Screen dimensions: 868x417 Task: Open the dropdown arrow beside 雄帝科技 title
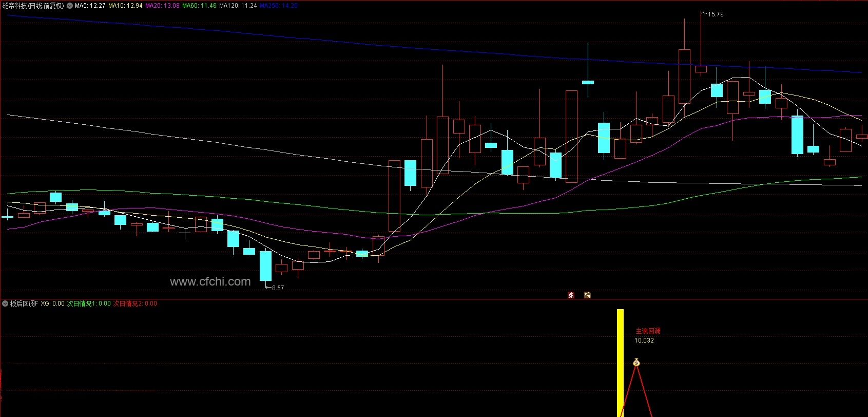coord(70,6)
